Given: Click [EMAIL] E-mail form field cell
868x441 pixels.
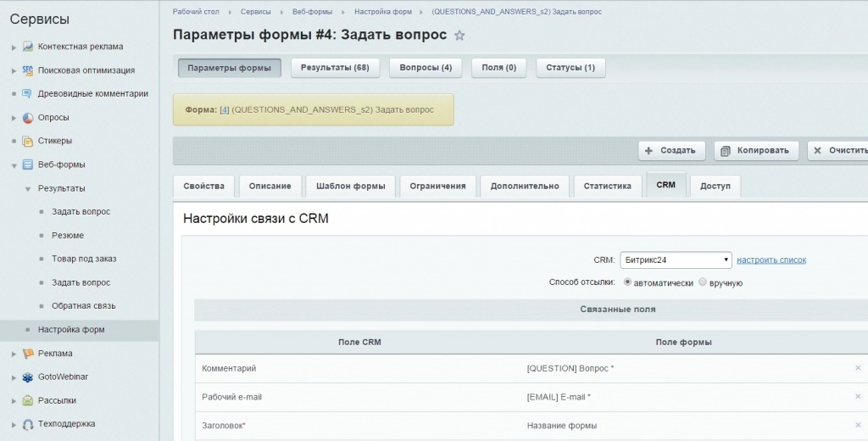Looking at the screenshot, I should click(559, 397).
